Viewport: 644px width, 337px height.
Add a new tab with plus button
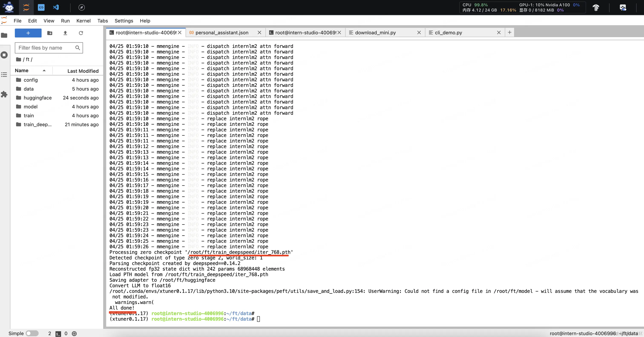pos(509,32)
